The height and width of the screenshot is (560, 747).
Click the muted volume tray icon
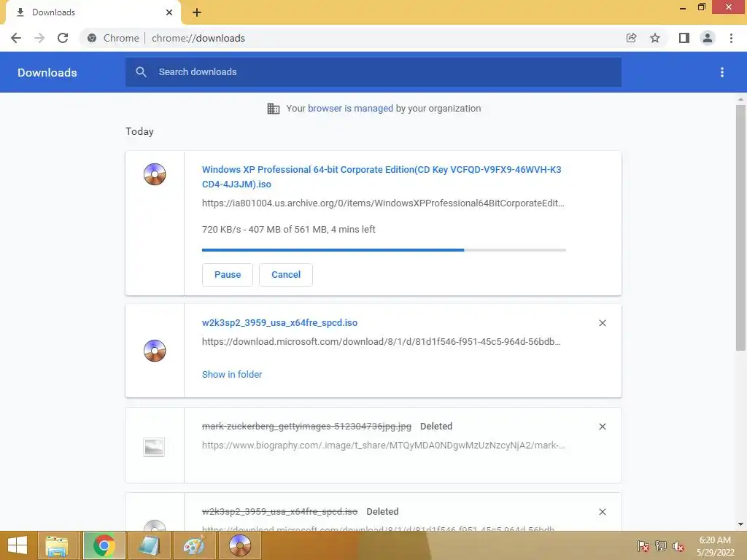(x=678, y=545)
